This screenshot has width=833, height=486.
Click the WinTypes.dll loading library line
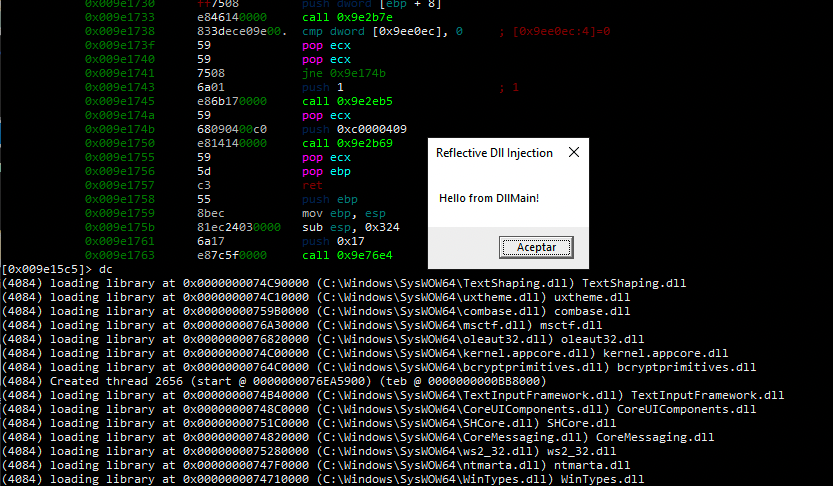coord(323,479)
